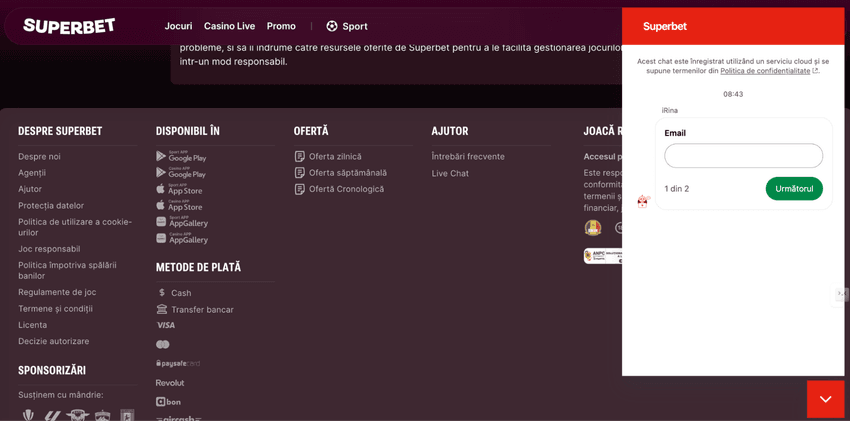Click the Mastercard payment logo
The image size is (850, 421).
(x=163, y=345)
